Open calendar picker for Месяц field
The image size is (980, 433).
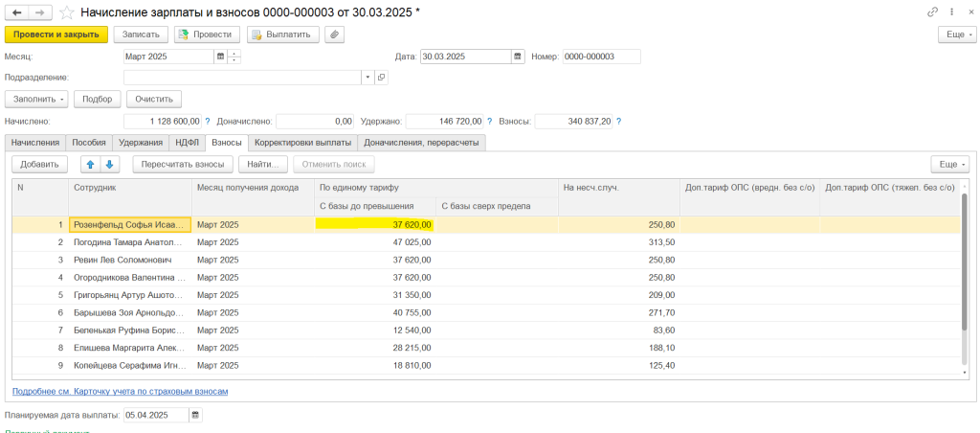pyautogui.click(x=221, y=57)
